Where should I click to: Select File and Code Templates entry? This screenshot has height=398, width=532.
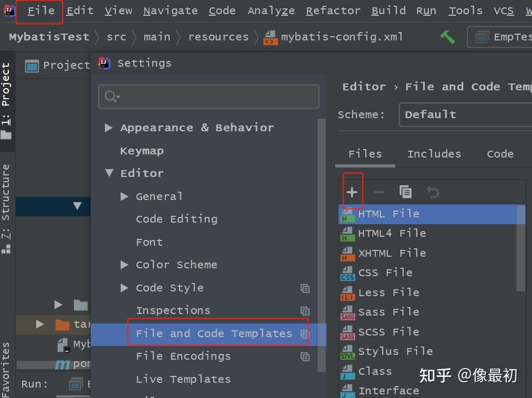[x=214, y=333]
